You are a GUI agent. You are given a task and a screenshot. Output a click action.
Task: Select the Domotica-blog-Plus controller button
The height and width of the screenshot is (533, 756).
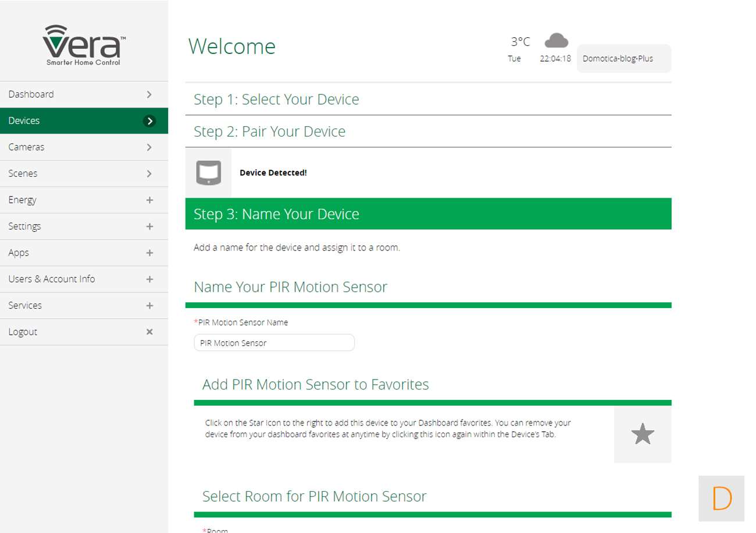point(623,59)
